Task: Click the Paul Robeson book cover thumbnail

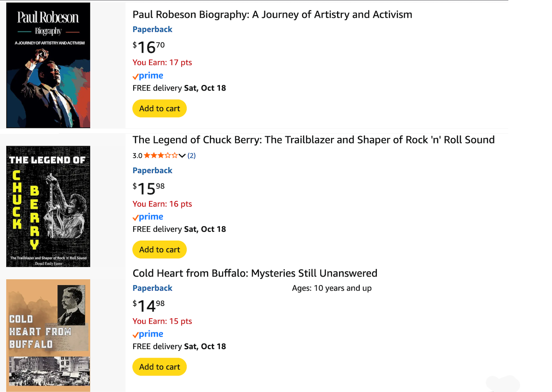Action: coord(48,65)
